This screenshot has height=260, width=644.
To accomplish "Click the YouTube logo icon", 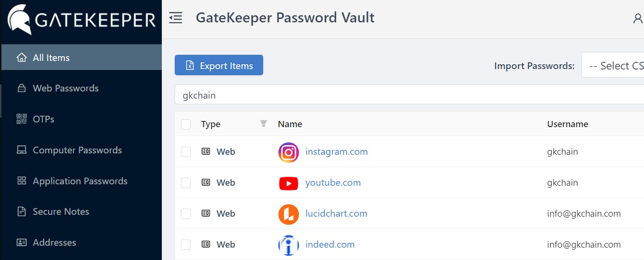I will (288, 183).
